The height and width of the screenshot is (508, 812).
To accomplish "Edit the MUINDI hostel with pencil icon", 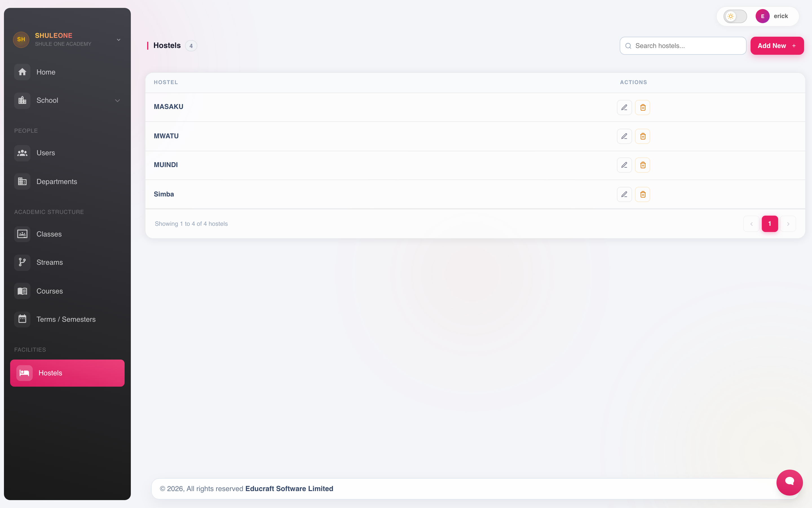I will [x=624, y=165].
